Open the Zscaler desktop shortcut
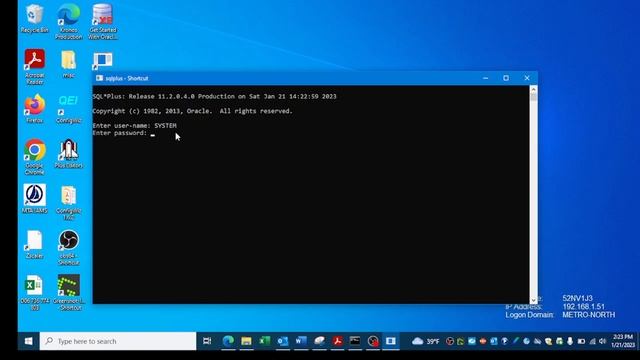Screen dimensions: 640x360 tap(35, 244)
